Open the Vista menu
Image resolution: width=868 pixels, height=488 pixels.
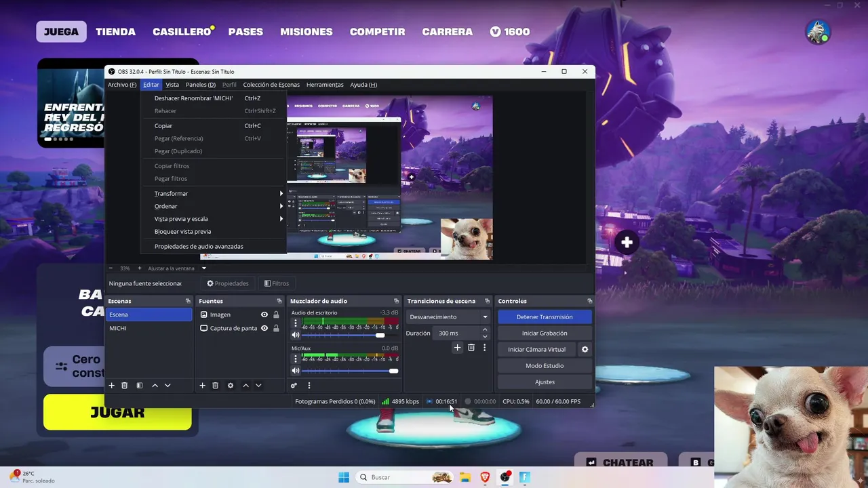point(172,85)
